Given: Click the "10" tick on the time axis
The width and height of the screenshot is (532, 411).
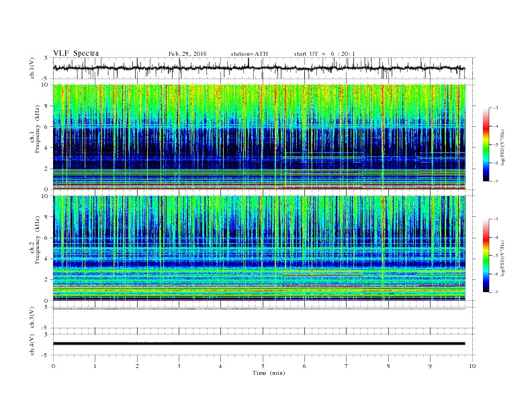Looking at the screenshot, I should click(x=472, y=366).
